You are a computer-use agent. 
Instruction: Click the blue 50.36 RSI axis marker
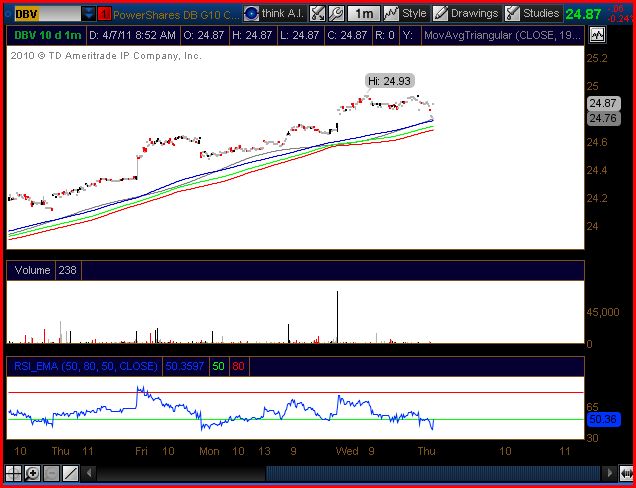(x=603, y=419)
